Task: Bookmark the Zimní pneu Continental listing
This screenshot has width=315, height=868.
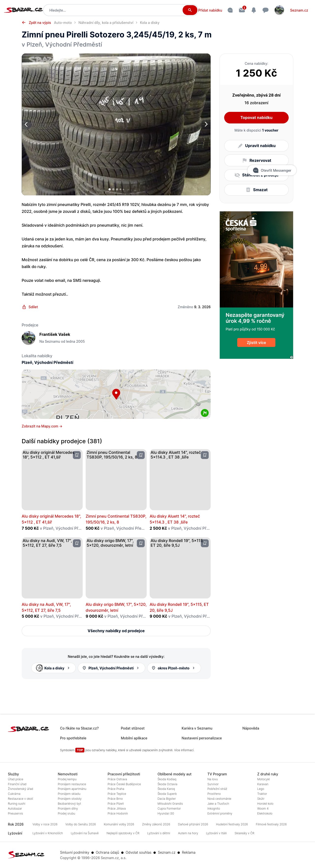Action: click(141, 455)
